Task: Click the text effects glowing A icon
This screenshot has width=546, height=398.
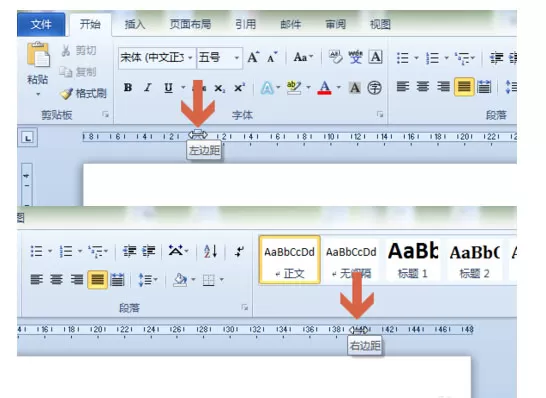Action: (x=267, y=88)
